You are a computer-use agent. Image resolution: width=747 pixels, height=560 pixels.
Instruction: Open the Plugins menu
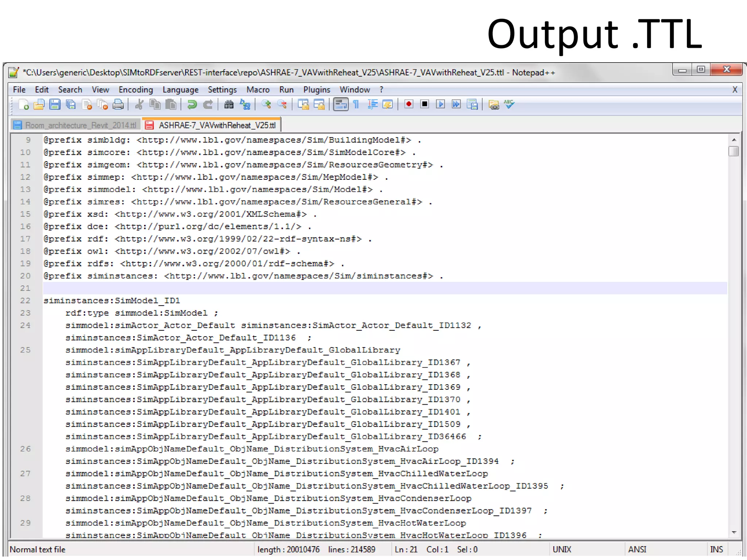pos(317,90)
